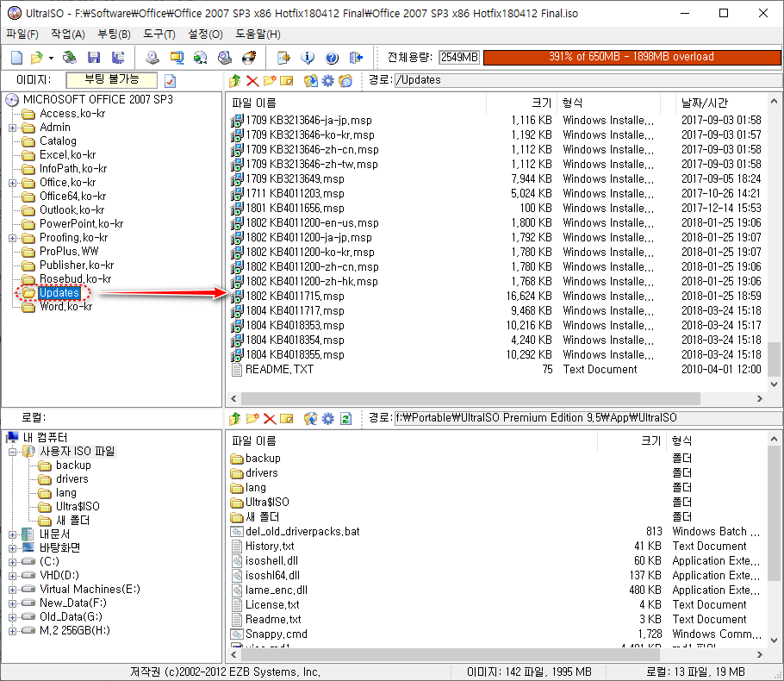Go up one folder in image pane
This screenshot has height=681, width=784.
pos(235,80)
